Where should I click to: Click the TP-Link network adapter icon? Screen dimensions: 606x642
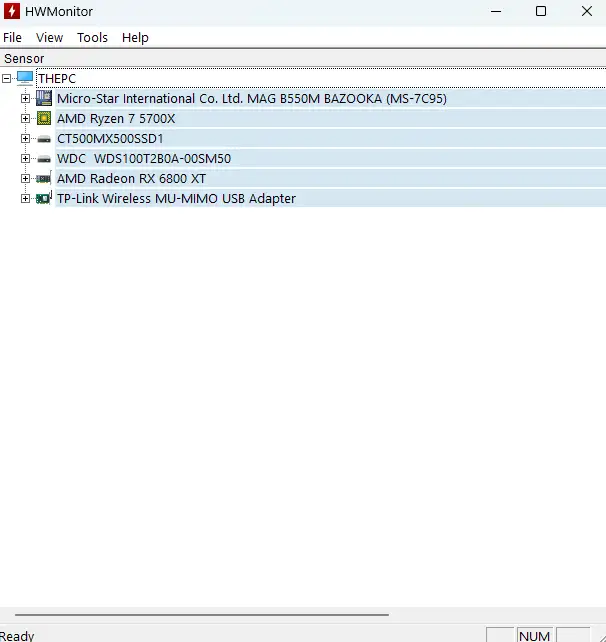click(x=44, y=199)
